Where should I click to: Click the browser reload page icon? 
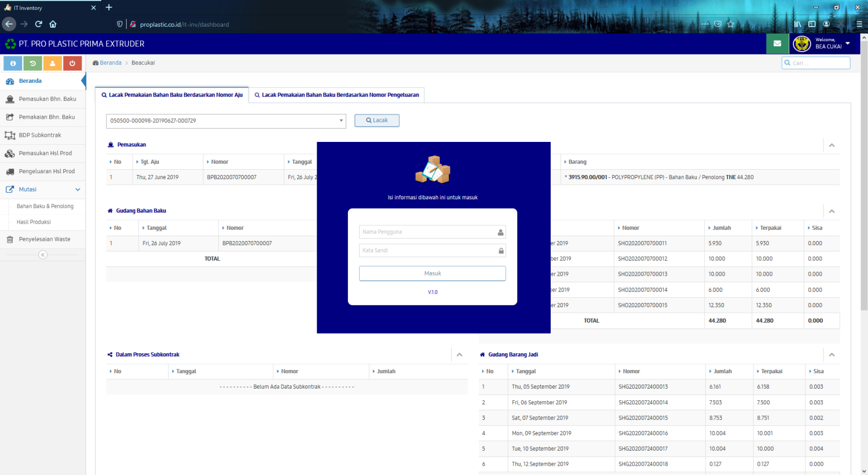(x=39, y=24)
